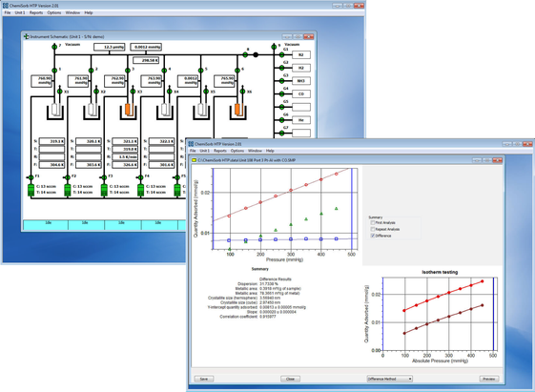The height and width of the screenshot is (392, 535).
Task: Toggle valve 1 above the first sample port
Action: tap(54, 71)
